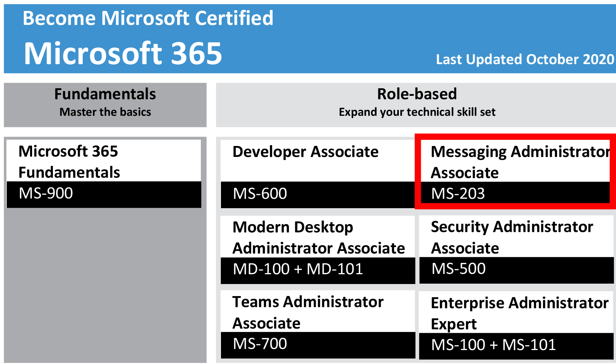Open the Developer Associate certification card

tap(318, 174)
